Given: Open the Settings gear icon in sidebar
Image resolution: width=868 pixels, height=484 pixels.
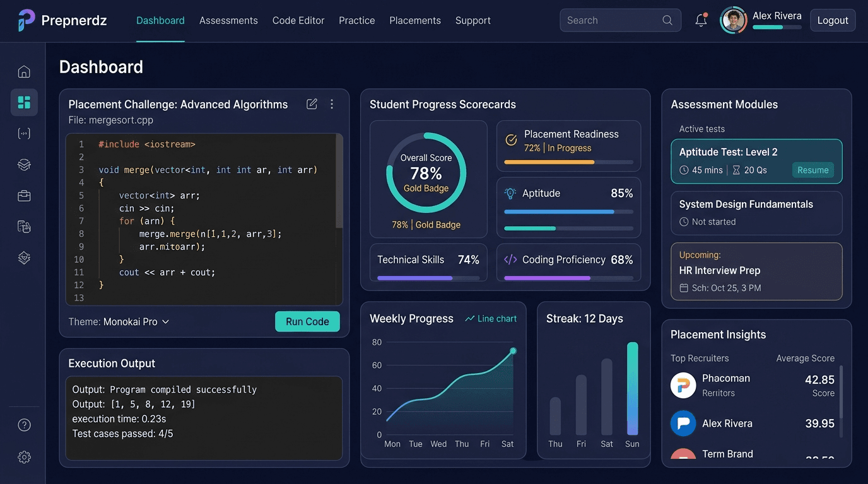Looking at the screenshot, I should 24,457.
